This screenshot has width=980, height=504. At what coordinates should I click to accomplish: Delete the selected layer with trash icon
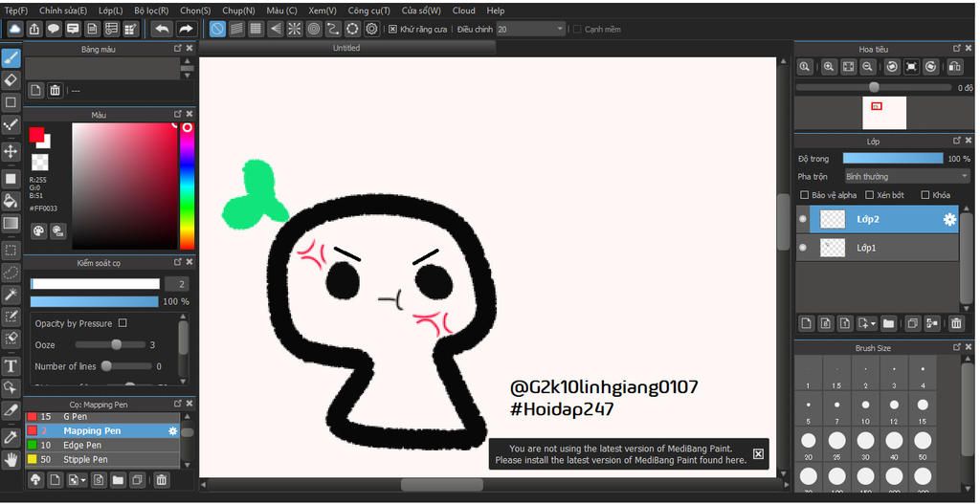pyautogui.click(x=956, y=323)
